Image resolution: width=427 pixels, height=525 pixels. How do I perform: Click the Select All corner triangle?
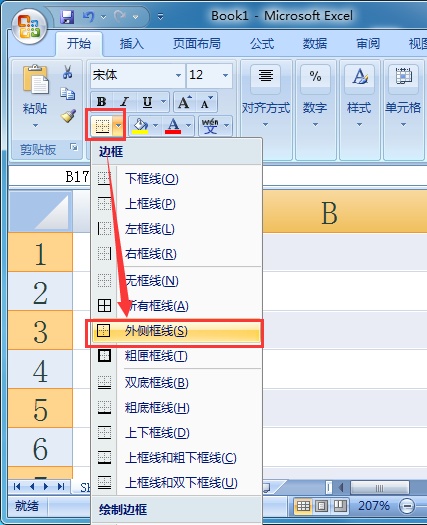tap(41, 212)
